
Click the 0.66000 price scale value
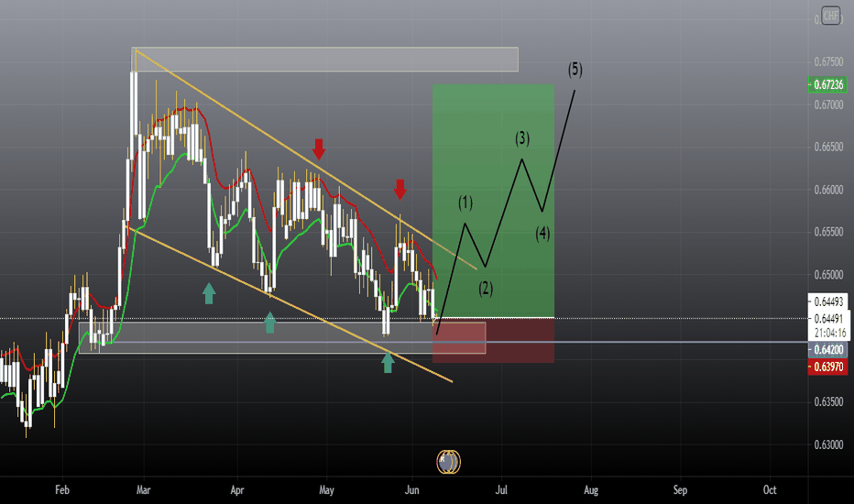[828, 190]
